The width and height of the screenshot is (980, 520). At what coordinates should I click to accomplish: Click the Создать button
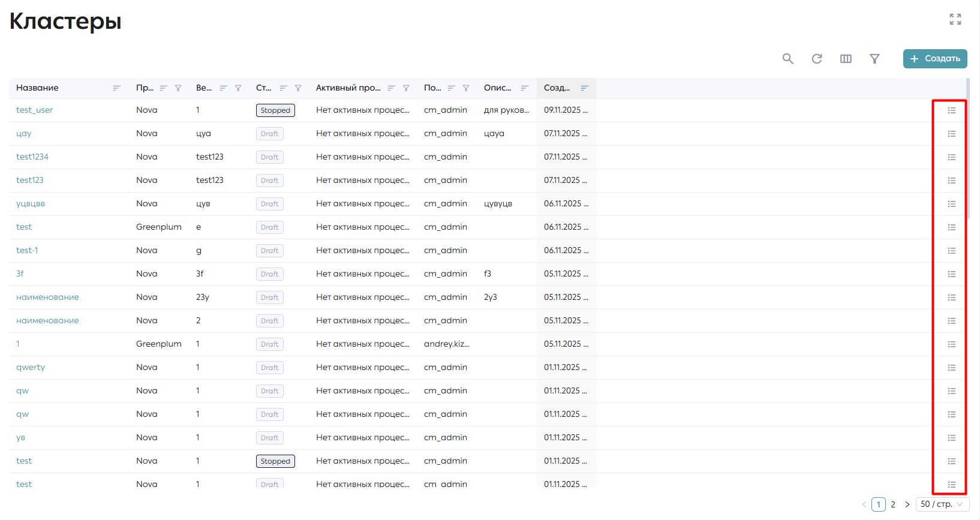click(x=935, y=59)
